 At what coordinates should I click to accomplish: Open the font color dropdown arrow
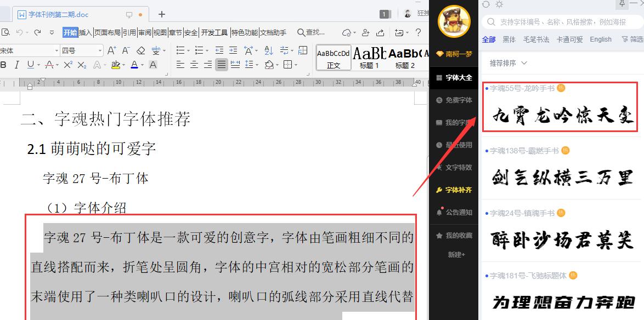tap(142, 65)
